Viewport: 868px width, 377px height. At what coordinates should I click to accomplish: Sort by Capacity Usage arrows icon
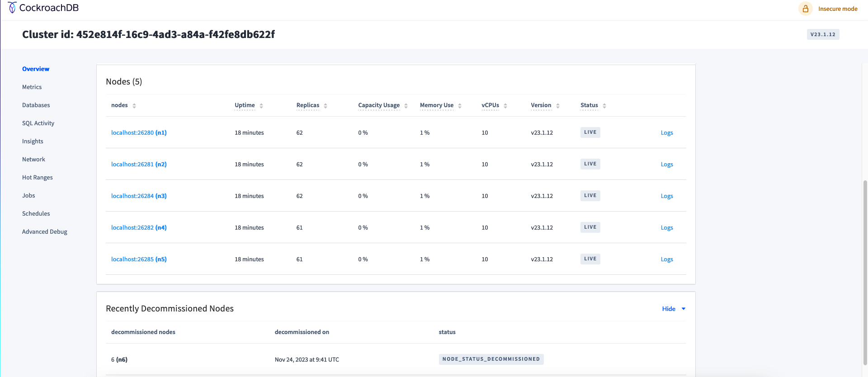pos(406,106)
